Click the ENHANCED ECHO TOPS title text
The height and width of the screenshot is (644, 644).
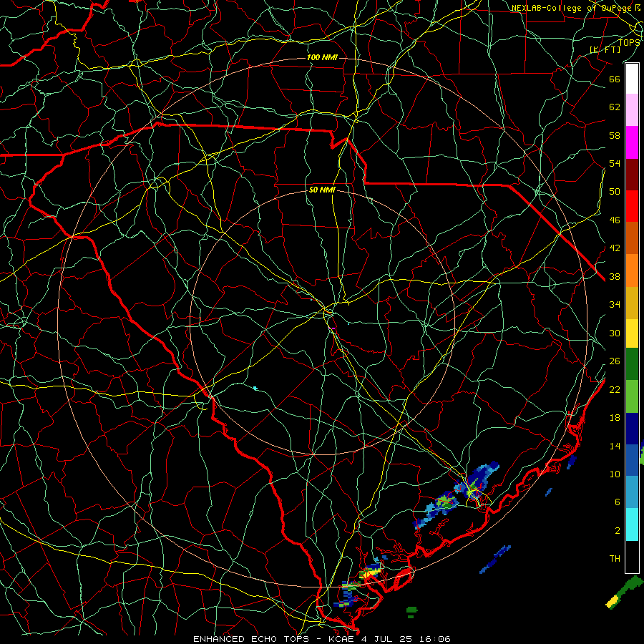click(251, 639)
